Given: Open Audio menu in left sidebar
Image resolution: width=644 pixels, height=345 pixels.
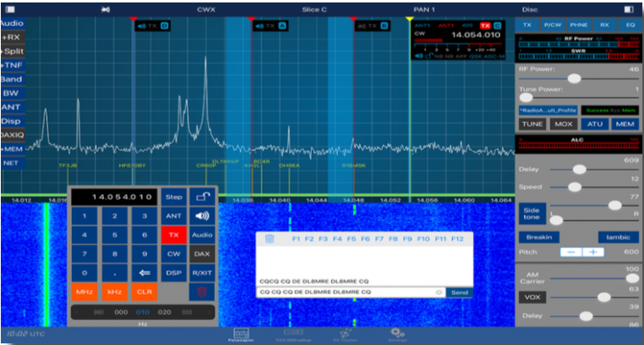Looking at the screenshot, I should point(13,23).
